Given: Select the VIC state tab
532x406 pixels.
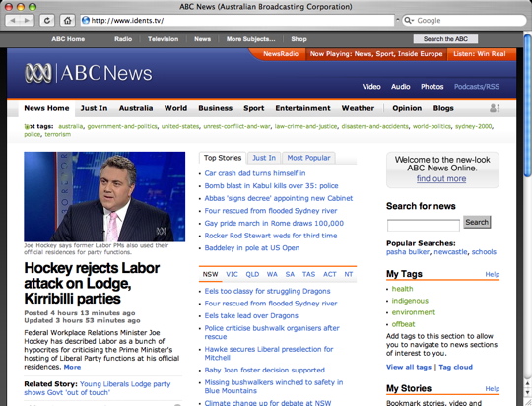Looking at the screenshot, I should tap(232, 274).
